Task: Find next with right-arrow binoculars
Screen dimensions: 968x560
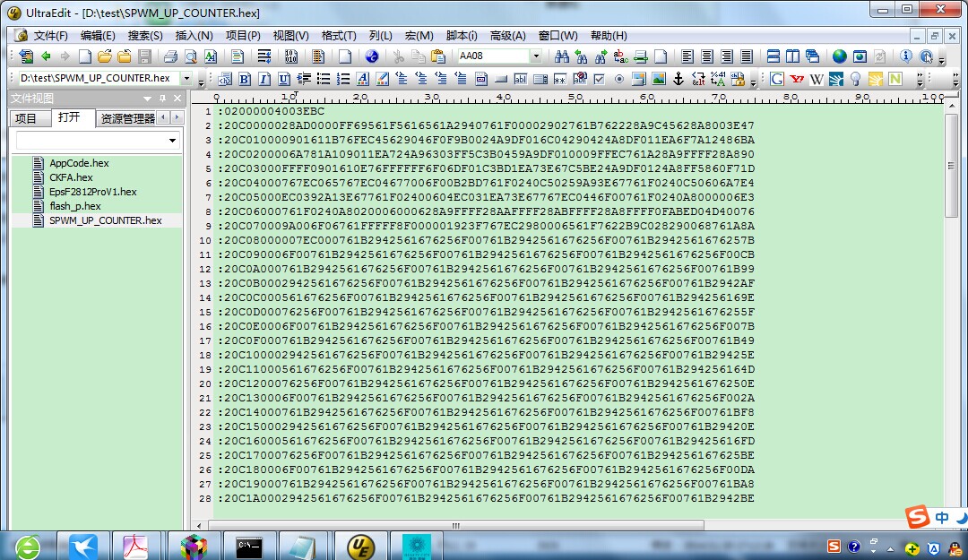Action: pyautogui.click(x=601, y=56)
